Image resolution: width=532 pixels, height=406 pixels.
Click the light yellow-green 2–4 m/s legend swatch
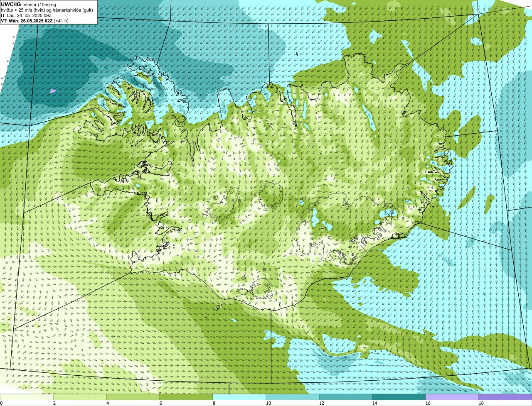80,397
